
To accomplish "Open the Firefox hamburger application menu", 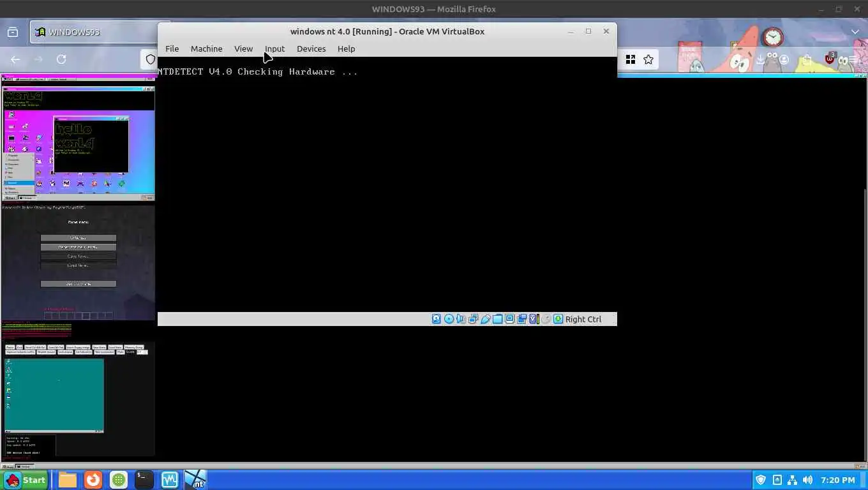I will tap(855, 59).
